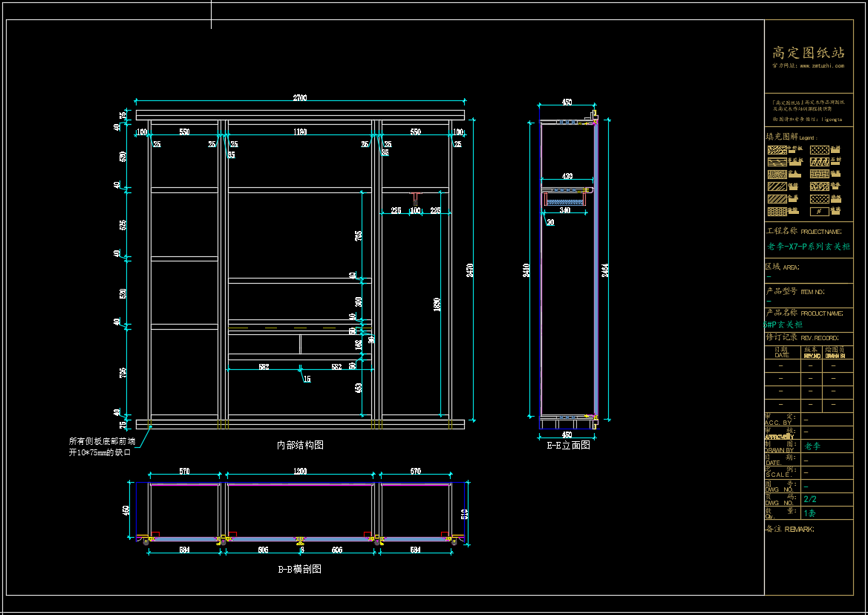Select the 1200 dimension in B-B section

tap(300, 471)
